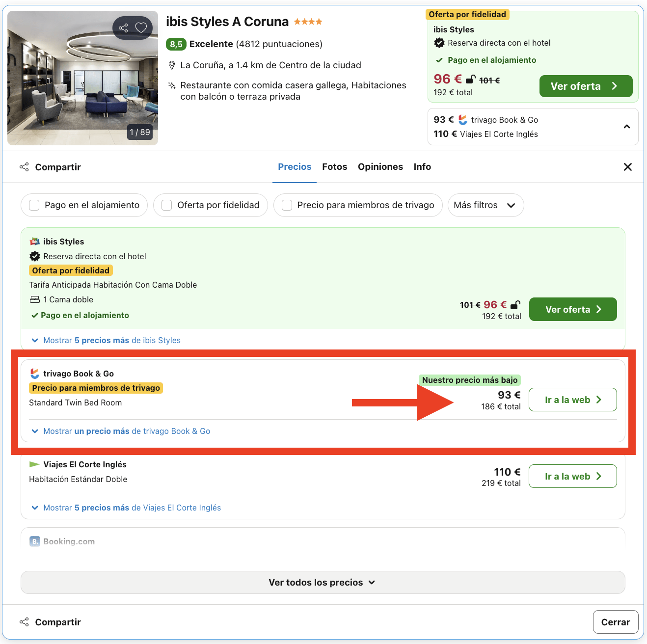Open the Más filtros dropdown
The width and height of the screenshot is (647, 644).
coord(485,205)
